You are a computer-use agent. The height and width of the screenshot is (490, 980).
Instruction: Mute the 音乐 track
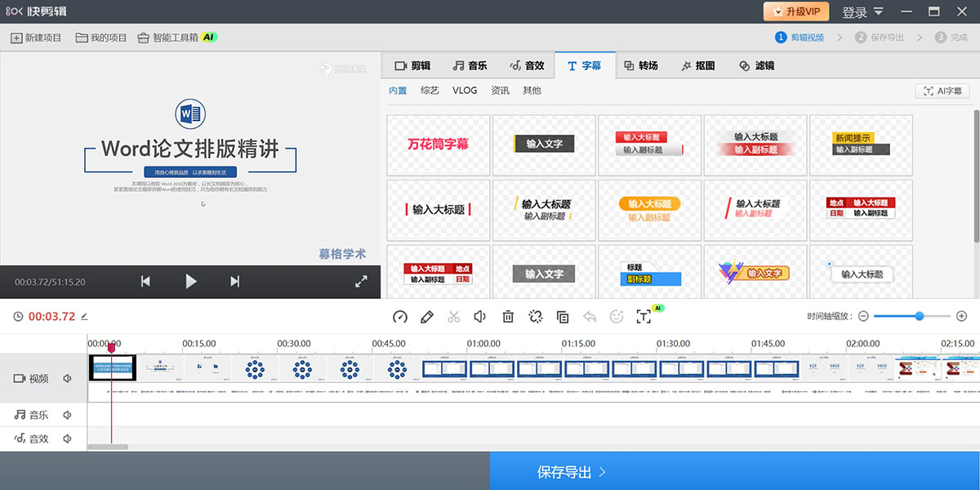click(x=68, y=415)
